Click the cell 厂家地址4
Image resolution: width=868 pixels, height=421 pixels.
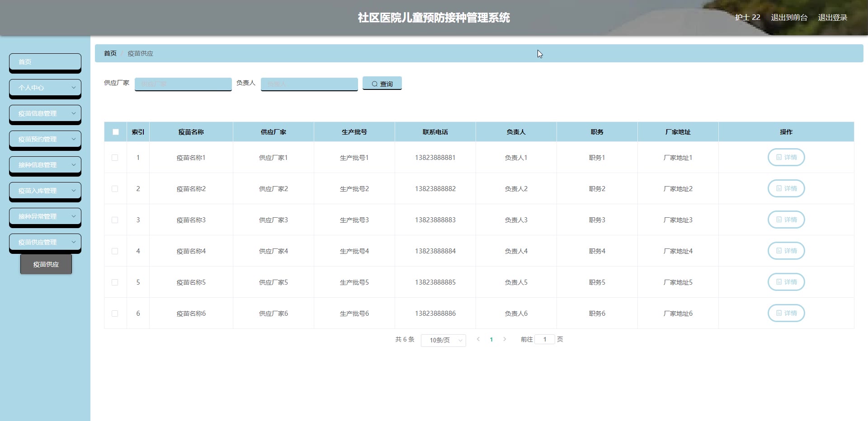[x=678, y=251]
